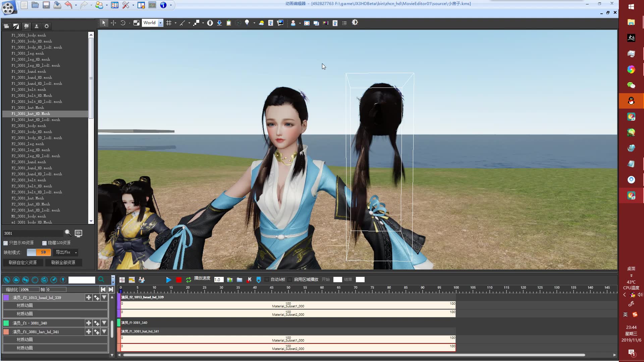
Task: Select the arrow pointer tool in viewport toolbar
Action: click(104, 23)
